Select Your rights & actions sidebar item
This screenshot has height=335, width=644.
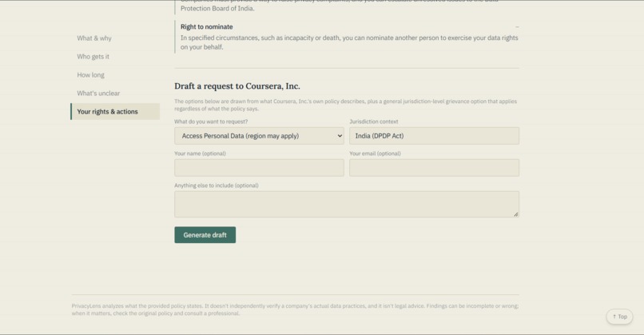tap(115, 111)
